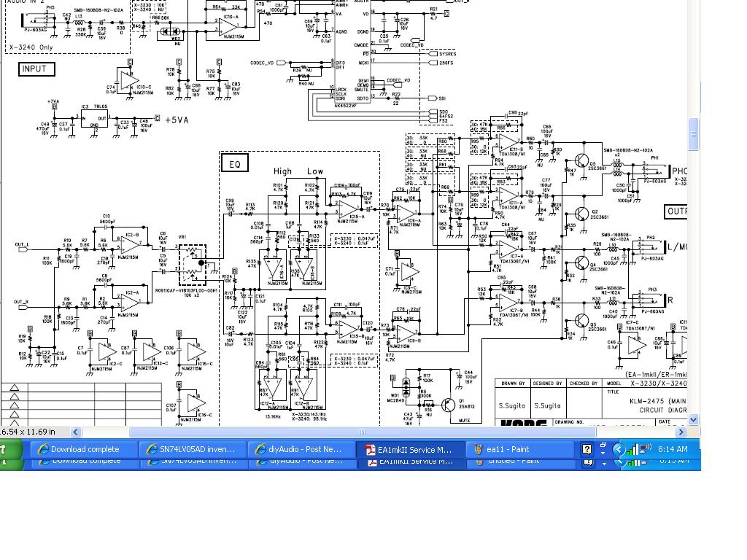
Task: Click the OUT_L input port label
Action: 22,245
